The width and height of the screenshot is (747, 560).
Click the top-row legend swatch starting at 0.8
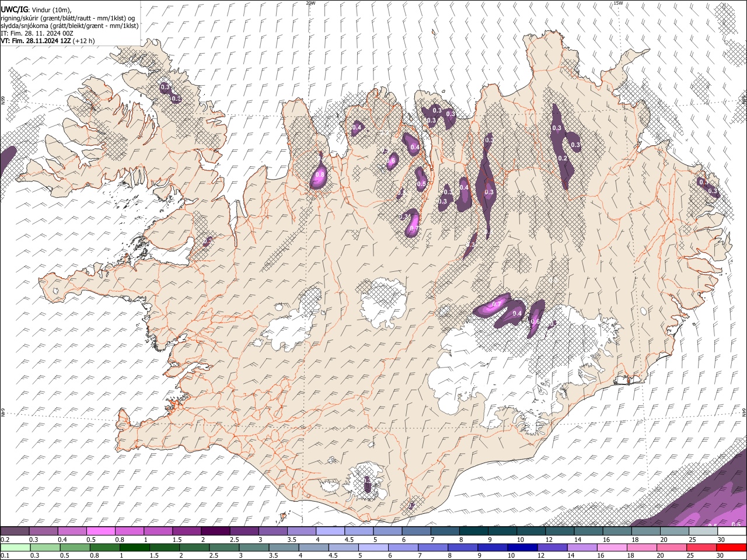tap(129, 531)
